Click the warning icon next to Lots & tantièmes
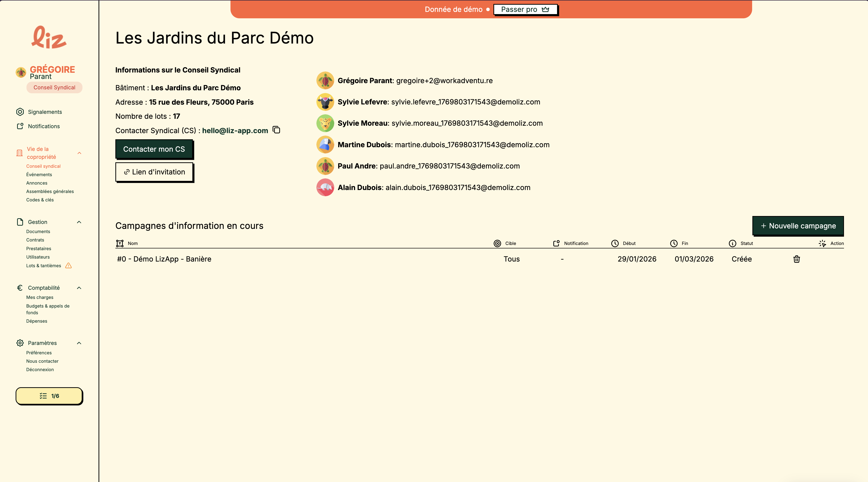Screen dimensions: 868x482 tap(68, 265)
